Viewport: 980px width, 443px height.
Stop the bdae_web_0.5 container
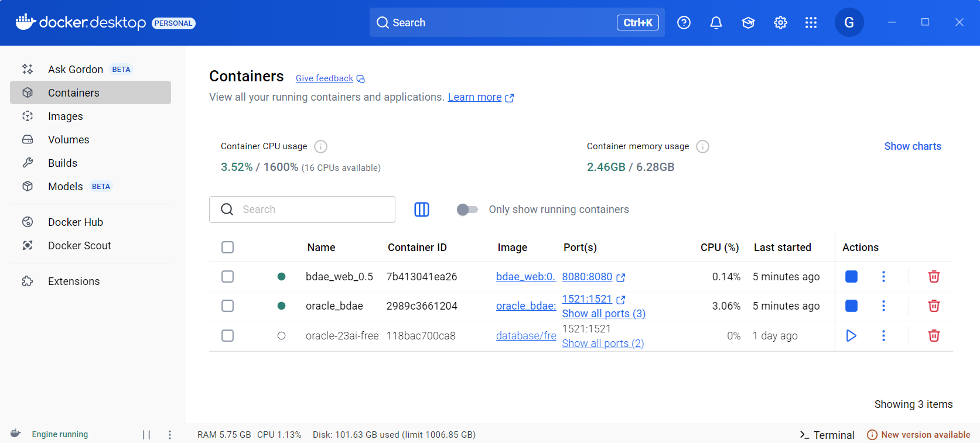(x=851, y=277)
